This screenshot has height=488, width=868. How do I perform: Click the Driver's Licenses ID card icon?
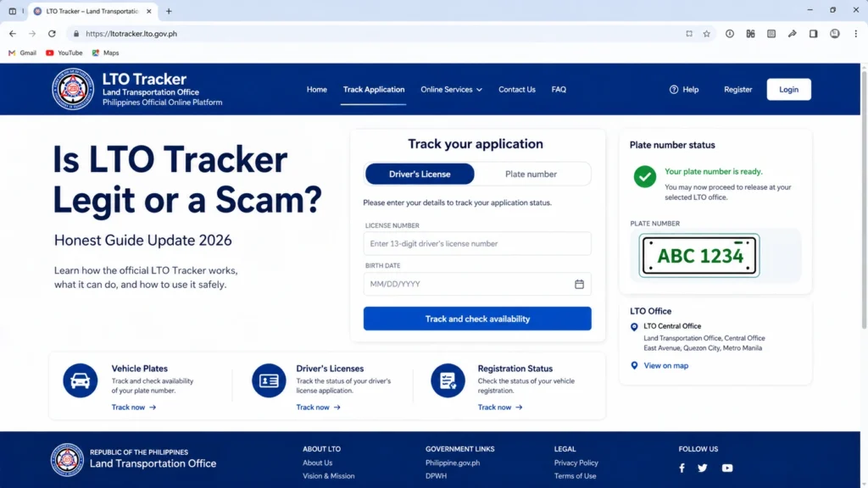(x=269, y=380)
